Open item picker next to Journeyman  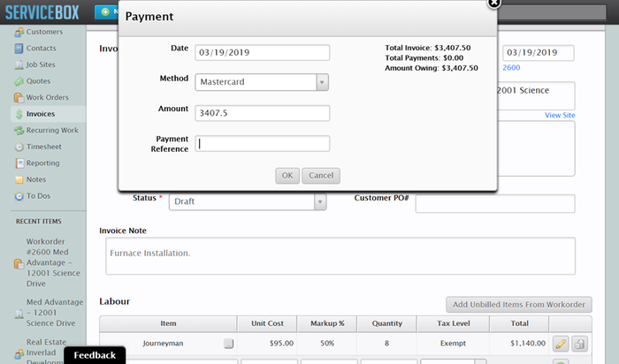coord(228,344)
